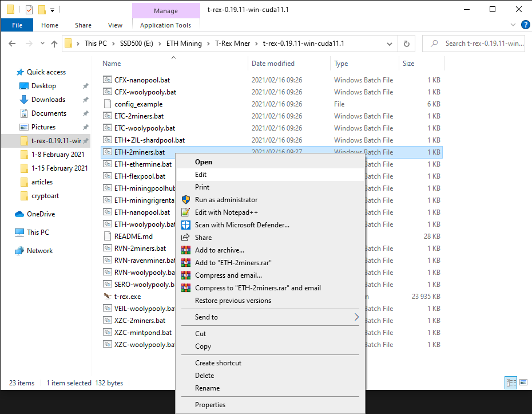Click the chevron after ETH Mining in address bar
This screenshot has height=414, width=532.
(x=208, y=44)
